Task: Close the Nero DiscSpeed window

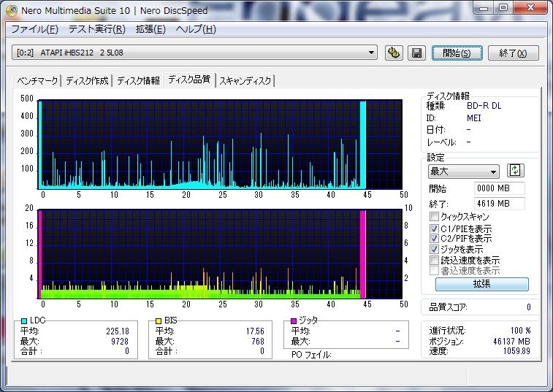Action: tap(530, 8)
